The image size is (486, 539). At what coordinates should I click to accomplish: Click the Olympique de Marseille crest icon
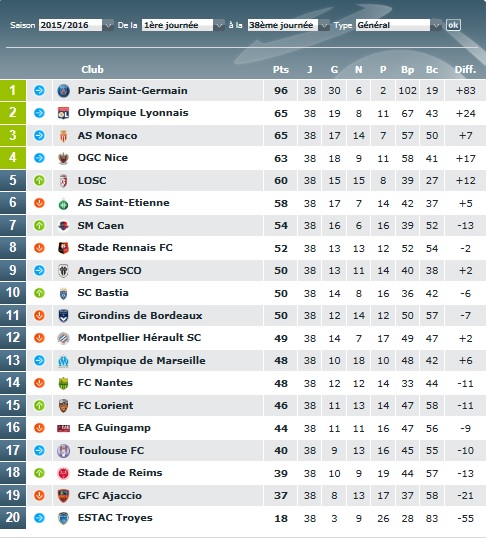tap(63, 361)
